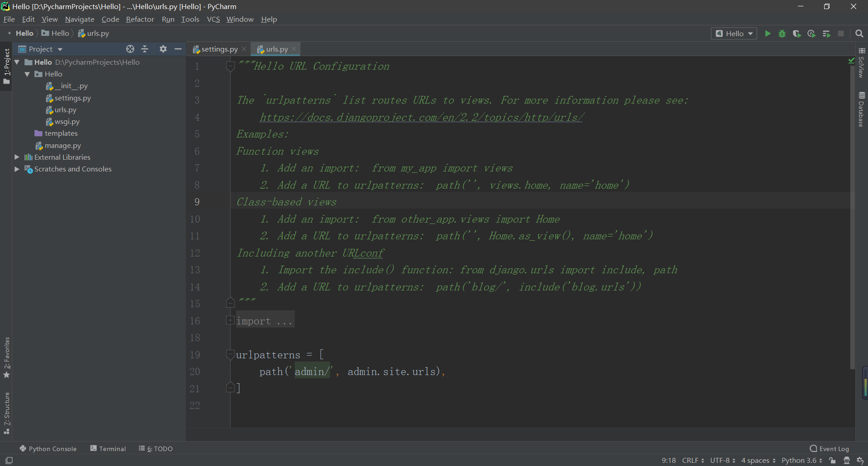Expand External Libraries node
The image size is (868, 466).
17,157
